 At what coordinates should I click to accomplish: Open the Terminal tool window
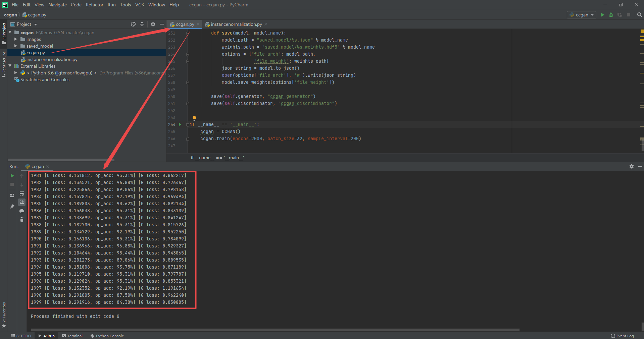pyautogui.click(x=72, y=336)
